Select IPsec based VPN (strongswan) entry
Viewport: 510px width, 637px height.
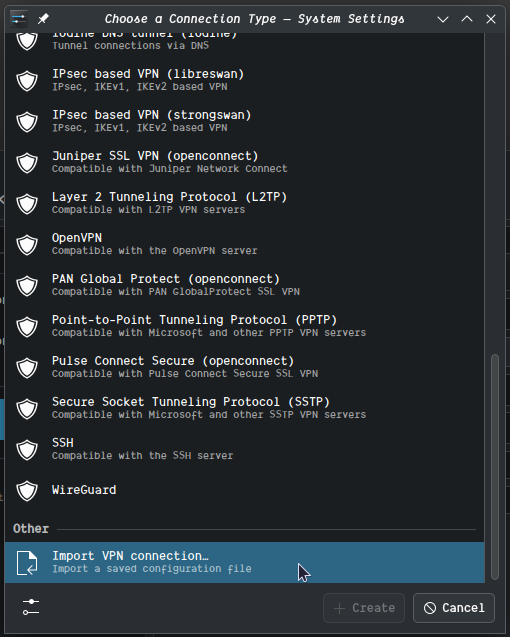(245, 121)
